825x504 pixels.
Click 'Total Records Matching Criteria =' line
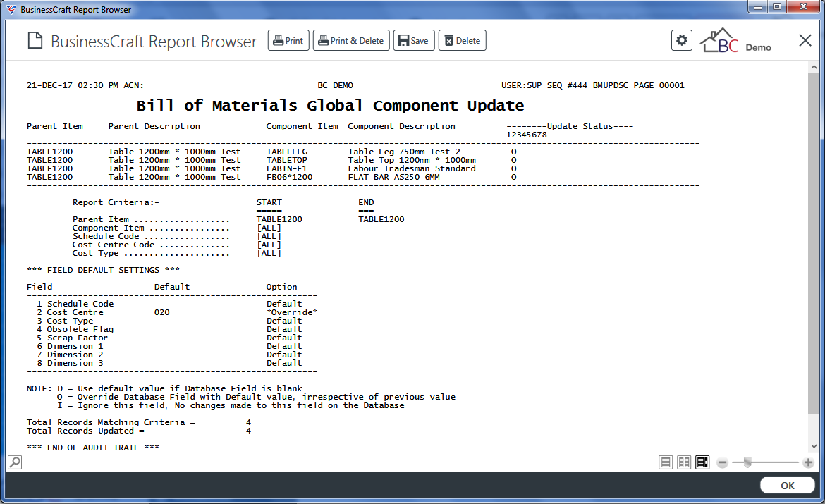pyautogui.click(x=139, y=422)
